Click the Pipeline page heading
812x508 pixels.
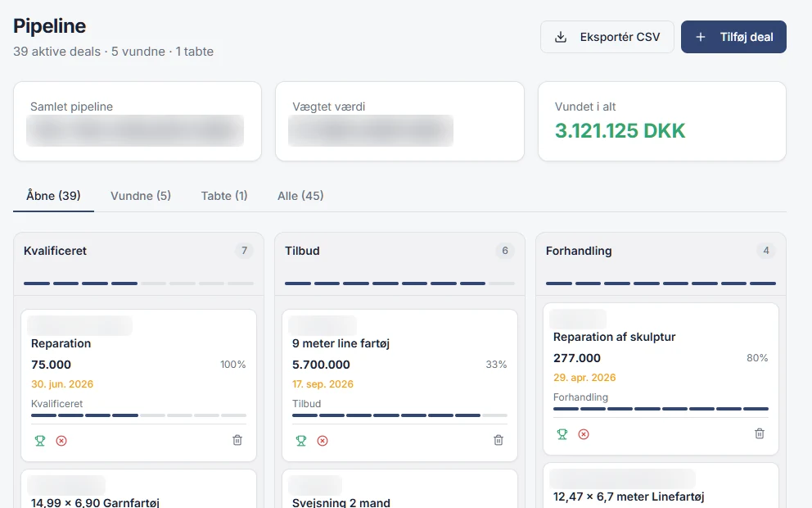50,26
